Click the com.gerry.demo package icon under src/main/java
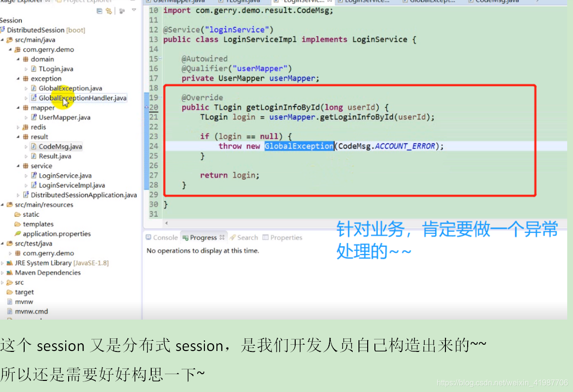This screenshot has height=392, width=573. click(x=17, y=49)
